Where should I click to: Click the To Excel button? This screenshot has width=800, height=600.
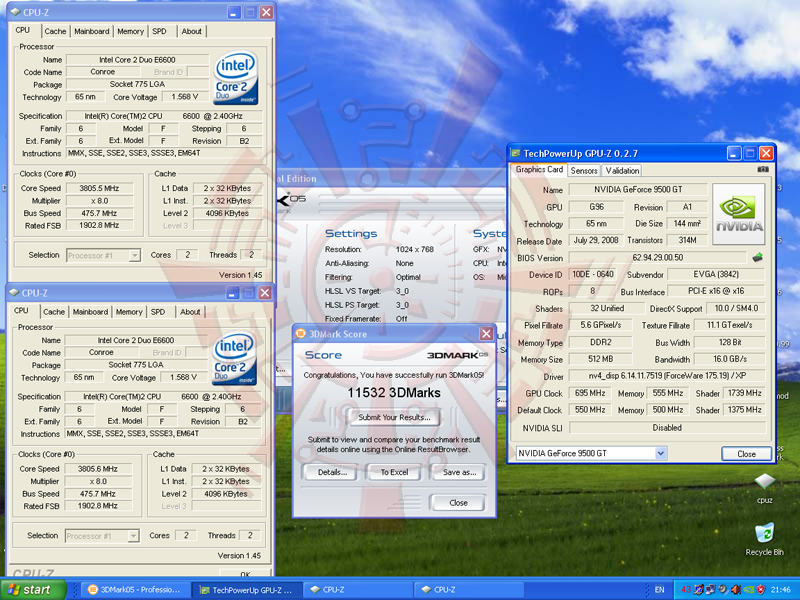(394, 472)
